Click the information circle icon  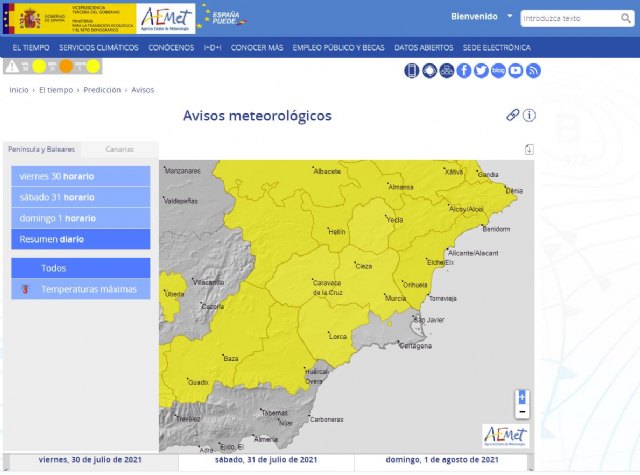pos(529,115)
